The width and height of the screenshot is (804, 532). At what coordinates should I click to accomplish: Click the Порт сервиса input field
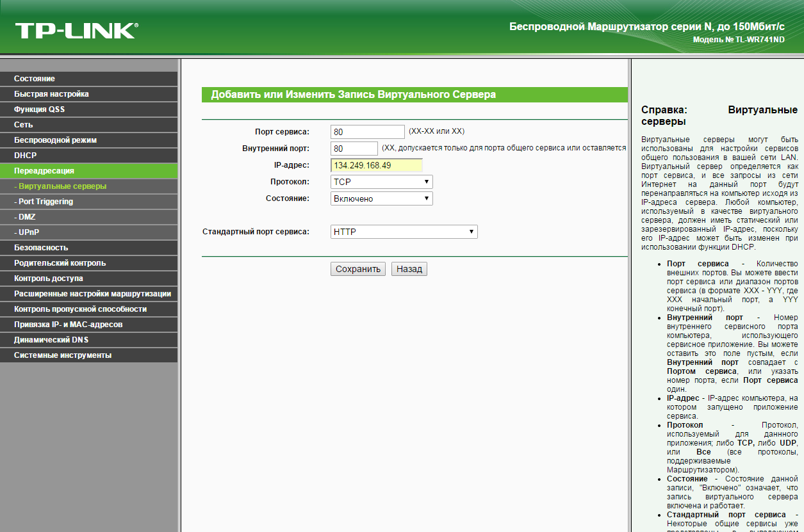[x=368, y=132]
